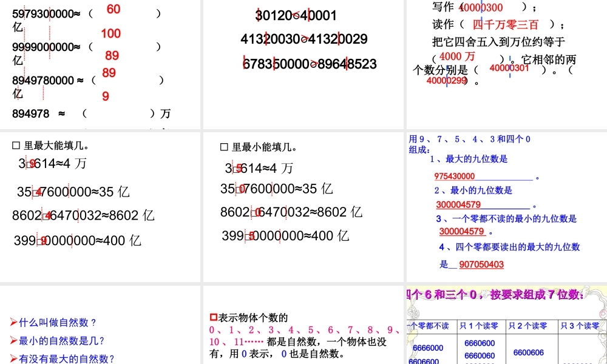Click the pink digits 0、1、2、3、4、5

(x=261, y=330)
